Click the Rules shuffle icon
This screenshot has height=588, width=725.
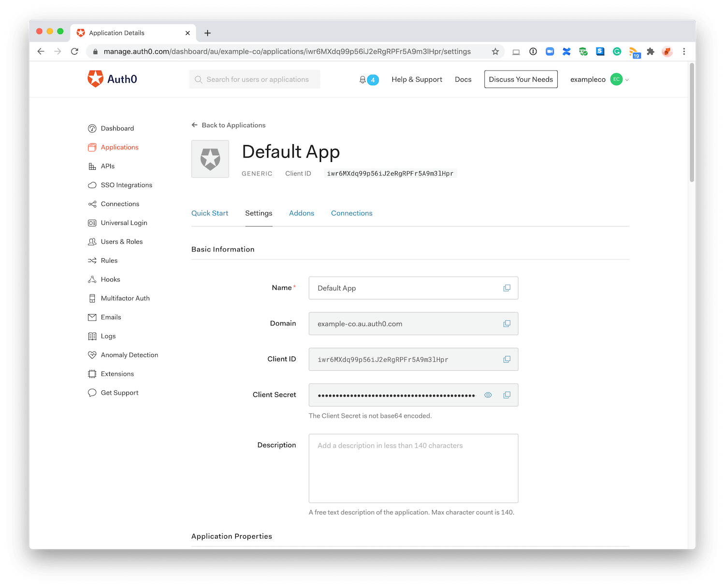click(x=92, y=261)
